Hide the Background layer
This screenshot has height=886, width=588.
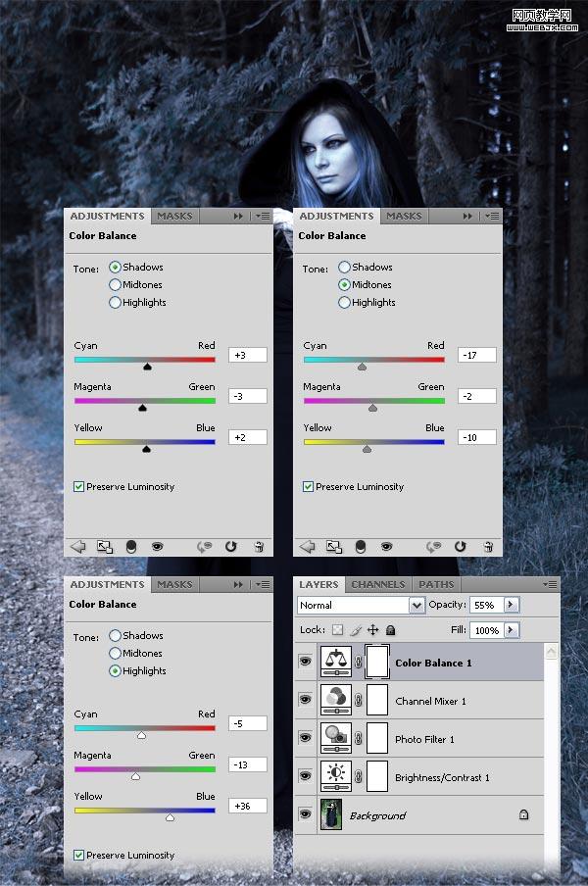pos(305,813)
